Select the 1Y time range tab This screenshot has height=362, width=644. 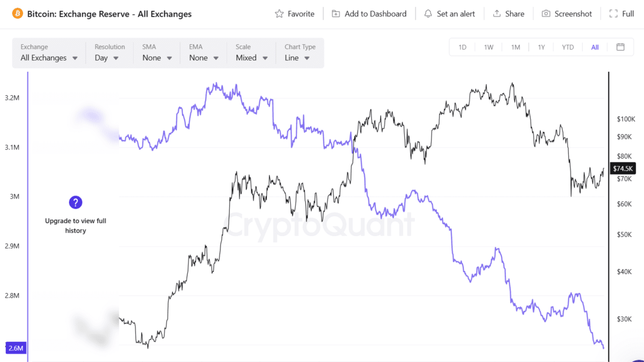pyautogui.click(x=541, y=47)
